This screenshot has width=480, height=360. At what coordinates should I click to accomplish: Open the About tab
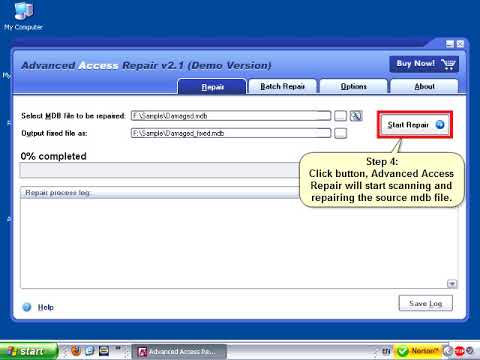tap(424, 86)
